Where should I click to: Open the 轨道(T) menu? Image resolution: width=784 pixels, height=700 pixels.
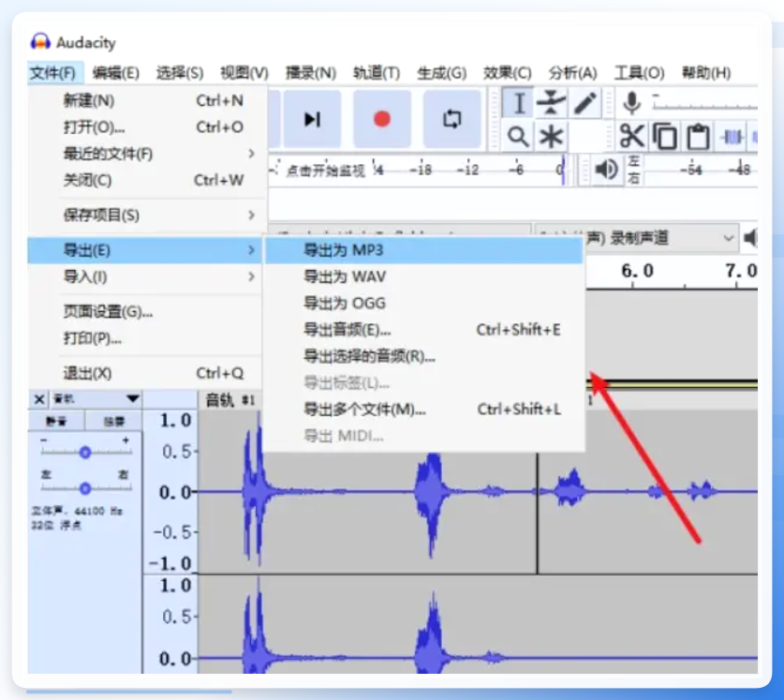pyautogui.click(x=377, y=73)
